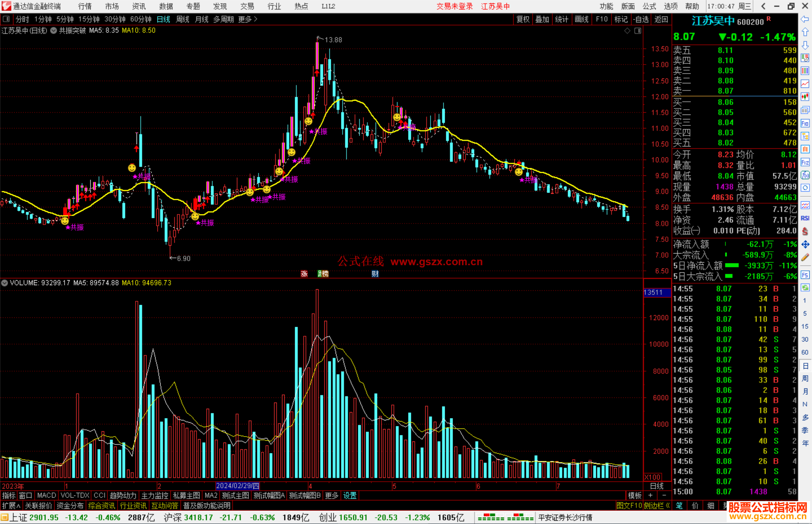Click the RSI indicator sidebar icon
This screenshot has width=812, height=524.
click(x=805, y=218)
